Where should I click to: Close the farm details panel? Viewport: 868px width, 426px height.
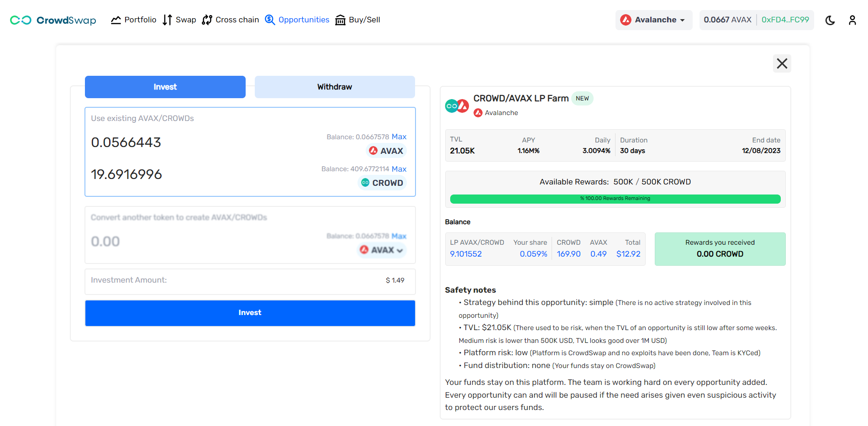click(782, 63)
